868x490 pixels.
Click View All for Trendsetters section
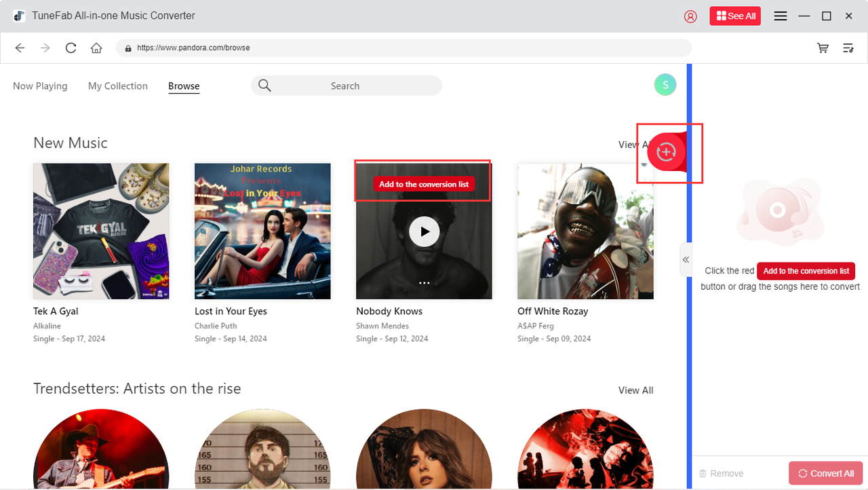coord(635,390)
